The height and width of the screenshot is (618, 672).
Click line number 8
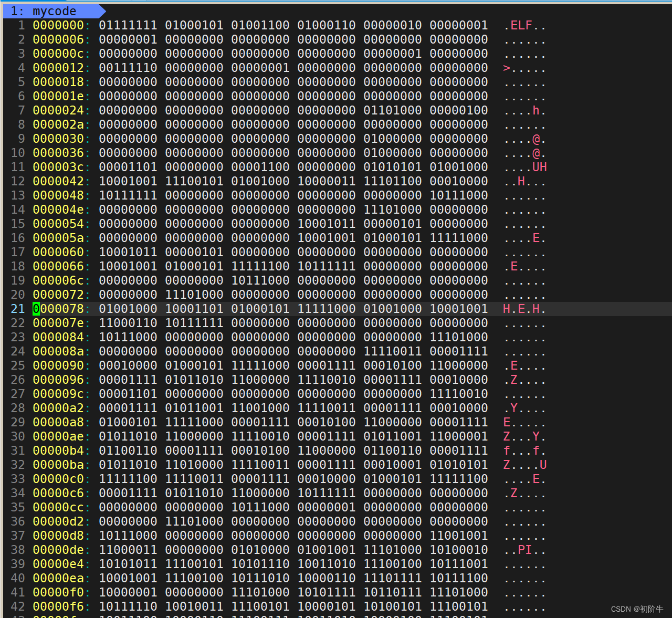click(22, 124)
